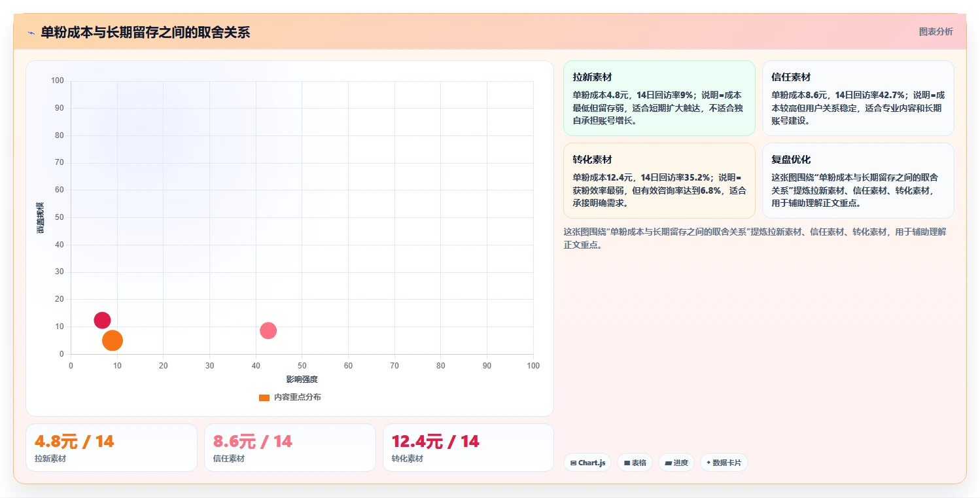The image size is (980, 498).
Task: Click 信任素材 caption under 8.6元 stat
Action: (x=229, y=459)
